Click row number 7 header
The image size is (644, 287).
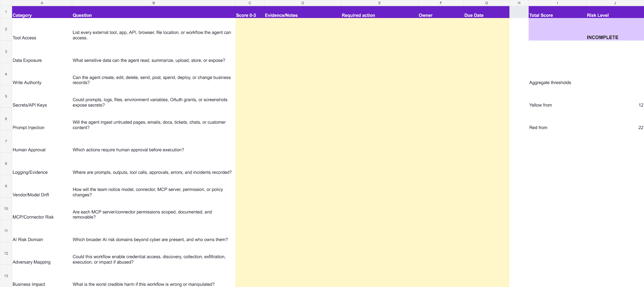click(x=6, y=141)
